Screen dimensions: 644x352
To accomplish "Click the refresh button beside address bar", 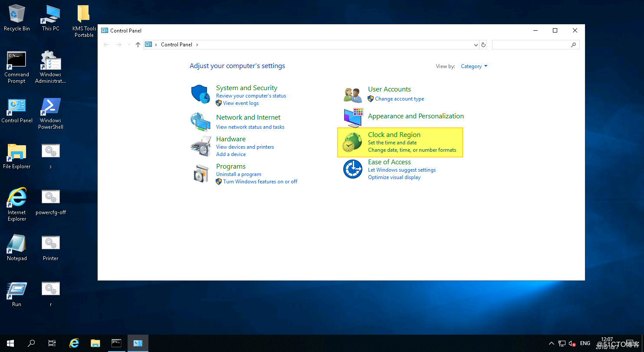I will 483,45.
